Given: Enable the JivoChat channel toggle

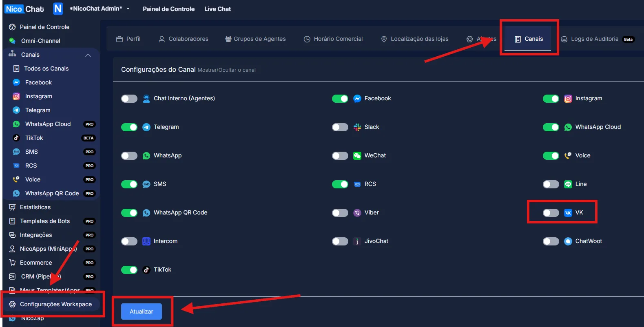Looking at the screenshot, I should pos(340,241).
